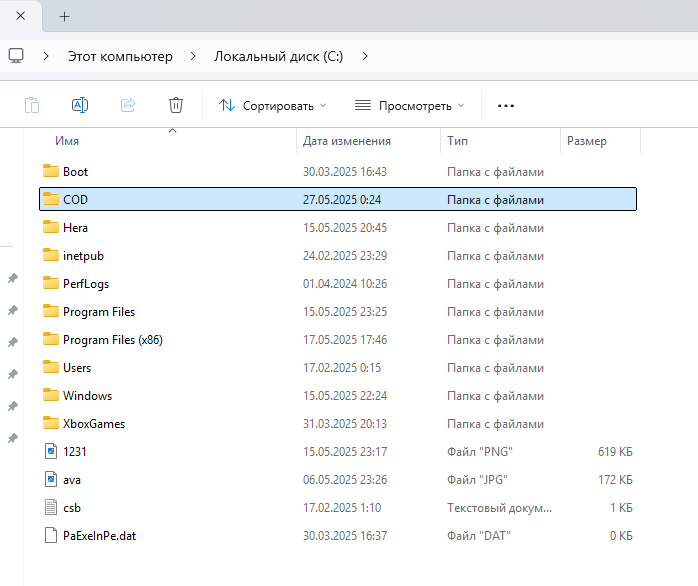This screenshot has height=586, width=698.
Task: Sort by Дата изменения column header
Action: 347,141
